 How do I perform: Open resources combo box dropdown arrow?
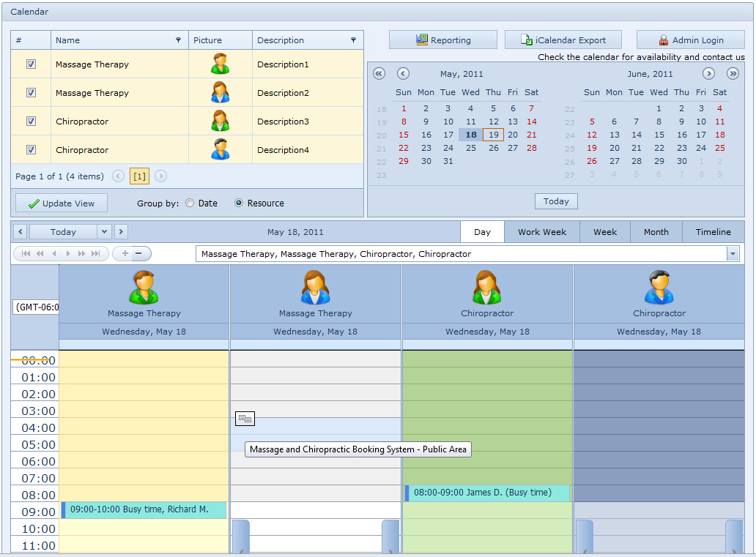point(733,254)
